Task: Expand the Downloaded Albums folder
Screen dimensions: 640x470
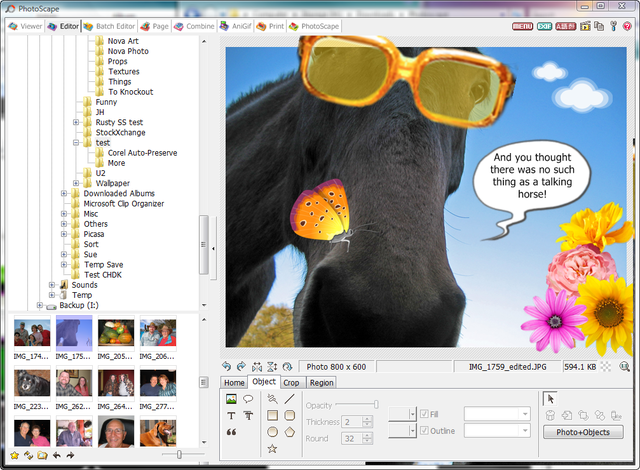Action: click(x=64, y=193)
